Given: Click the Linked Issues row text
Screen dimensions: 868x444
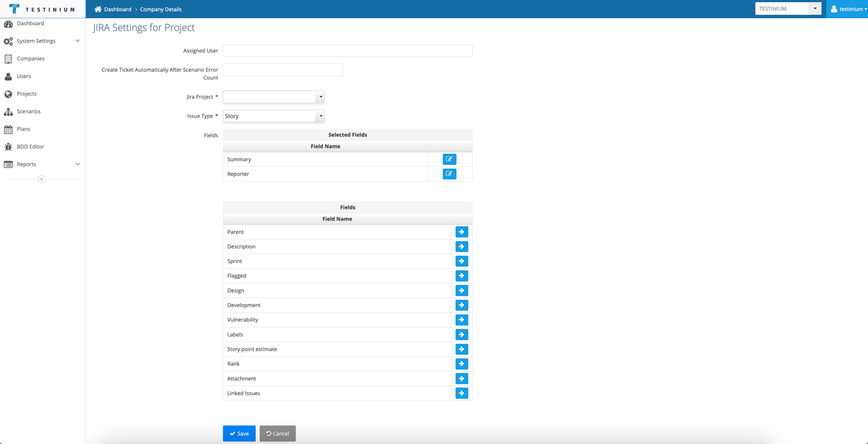Looking at the screenshot, I should click(x=244, y=393).
